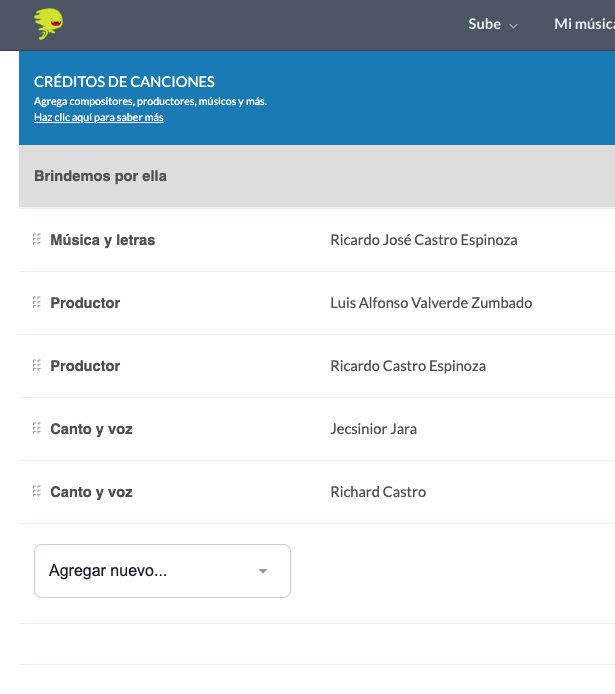The width and height of the screenshot is (615, 694).
Task: Open the Sube menu
Action: point(492,24)
